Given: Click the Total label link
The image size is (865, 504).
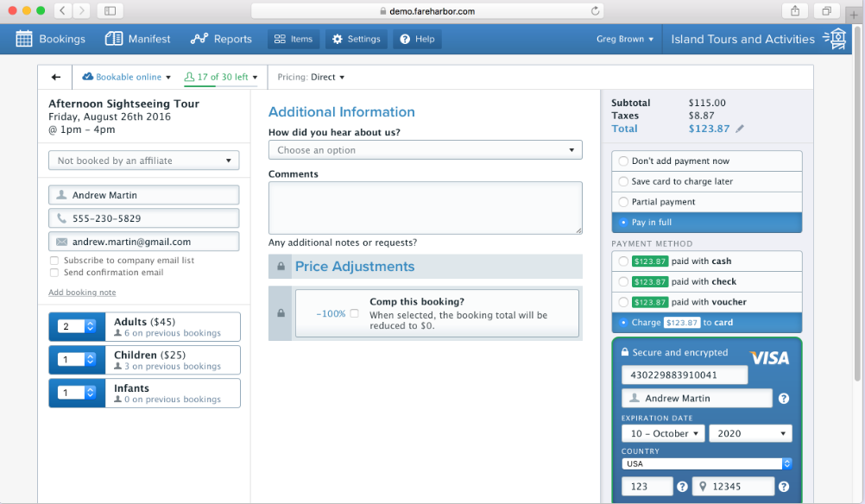Looking at the screenshot, I should point(624,129).
